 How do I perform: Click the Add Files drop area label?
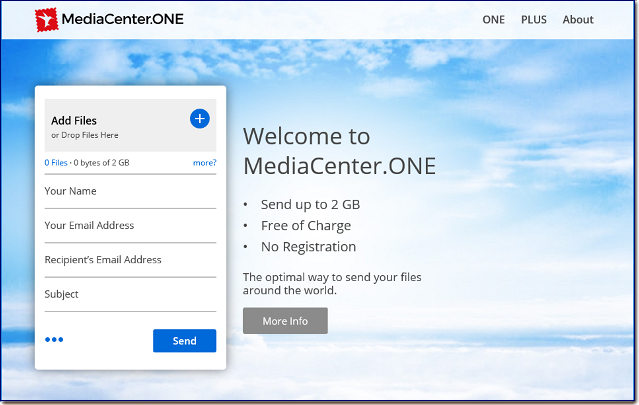pos(74,121)
